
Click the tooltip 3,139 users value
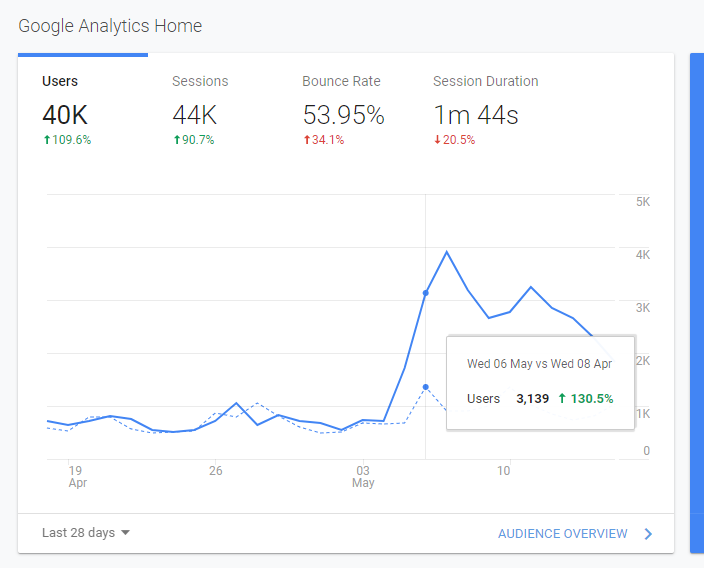point(532,398)
